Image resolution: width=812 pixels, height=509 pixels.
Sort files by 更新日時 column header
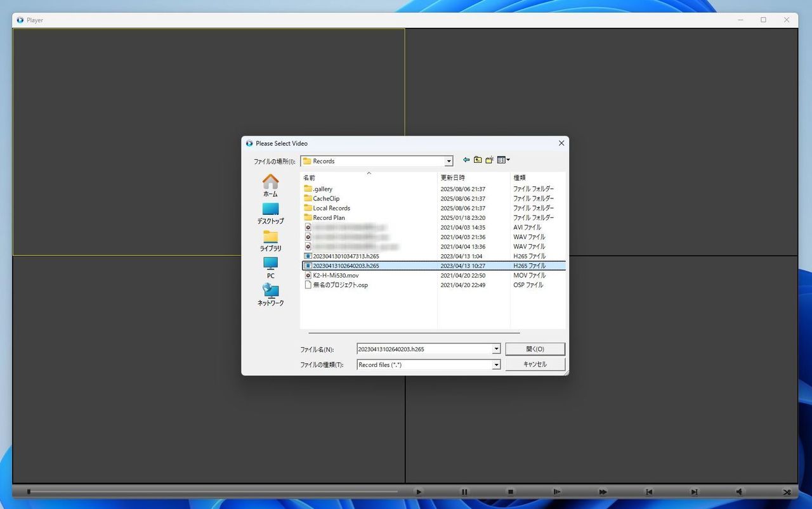click(x=453, y=178)
